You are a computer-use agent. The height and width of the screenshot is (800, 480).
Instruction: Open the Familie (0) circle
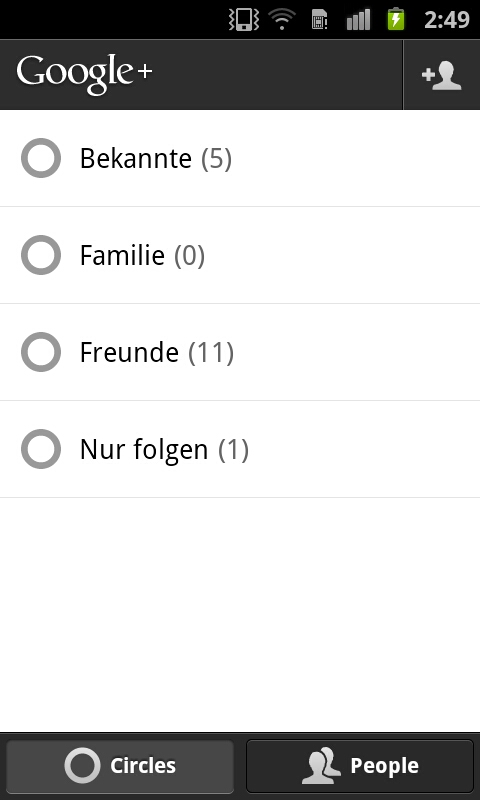pyautogui.click(x=240, y=255)
